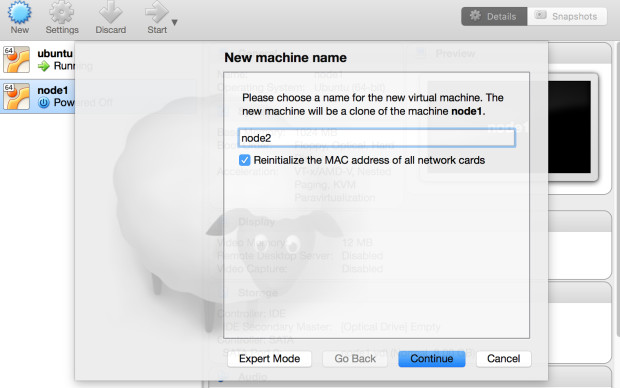Screen dimensions: 620x388
Task: Click the camera icon in the Snapshots button
Action: [540, 15]
